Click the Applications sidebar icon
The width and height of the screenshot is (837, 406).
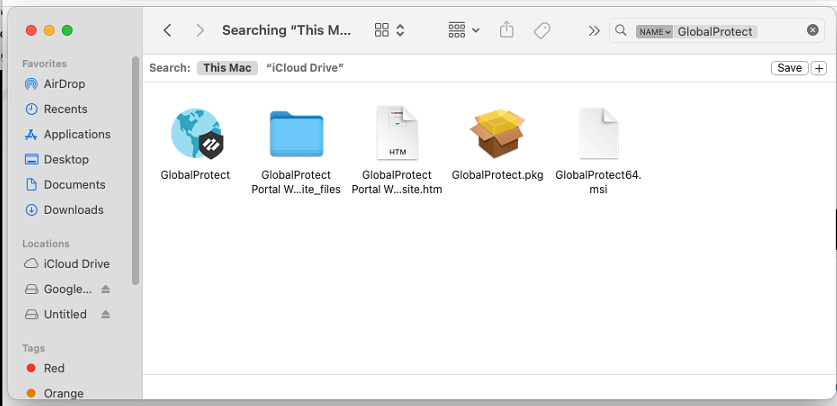tap(31, 134)
